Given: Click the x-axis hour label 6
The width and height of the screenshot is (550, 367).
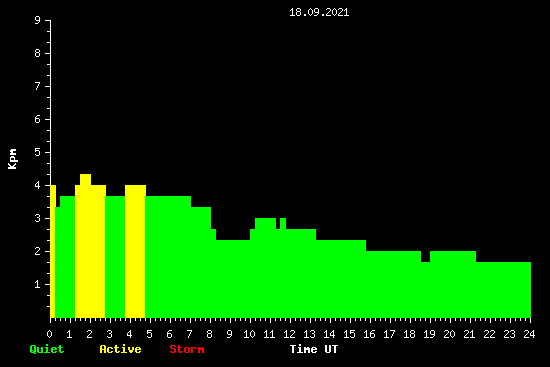Looking at the screenshot, I should (169, 334).
